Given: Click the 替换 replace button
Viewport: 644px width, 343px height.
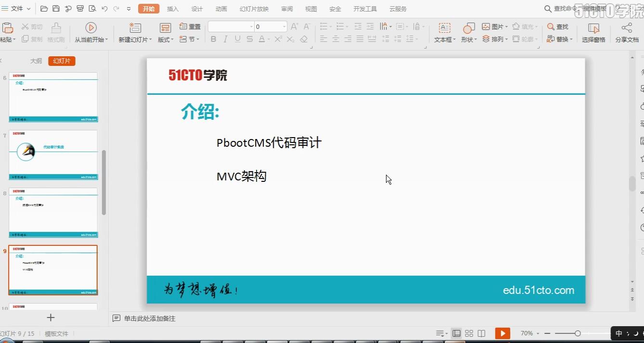Looking at the screenshot, I should click(x=559, y=39).
